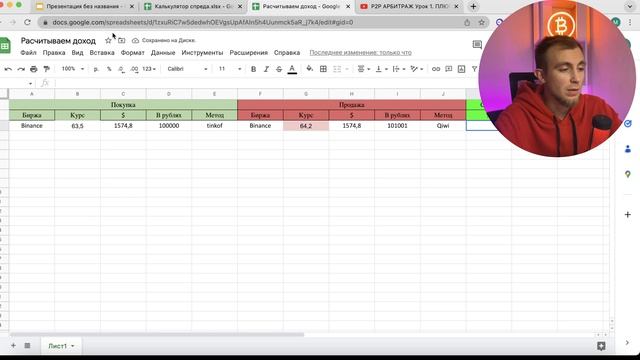Open horizontal align dropdown
Viewport: 640px width, 360px height.
coord(363,69)
